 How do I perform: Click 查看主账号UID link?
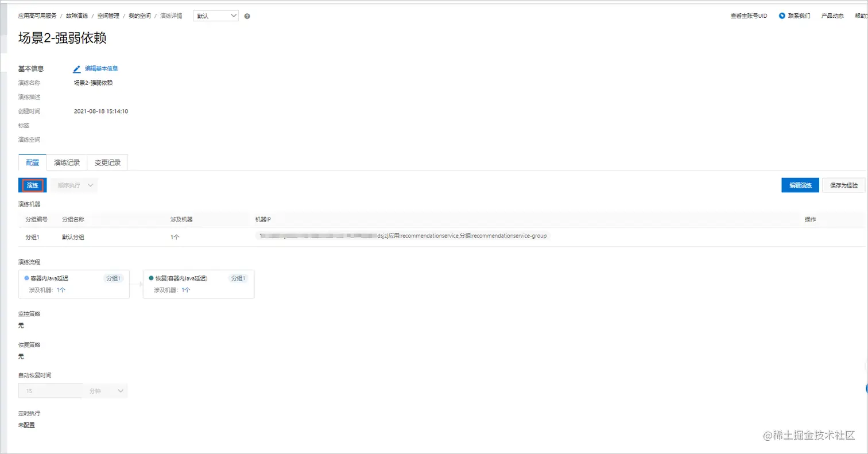(x=749, y=16)
